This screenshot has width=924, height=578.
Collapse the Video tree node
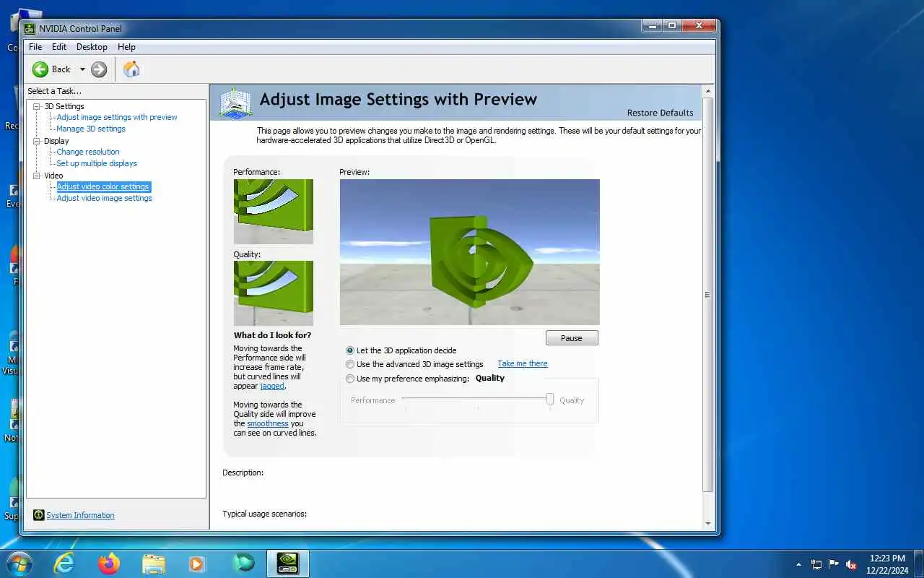(37, 176)
